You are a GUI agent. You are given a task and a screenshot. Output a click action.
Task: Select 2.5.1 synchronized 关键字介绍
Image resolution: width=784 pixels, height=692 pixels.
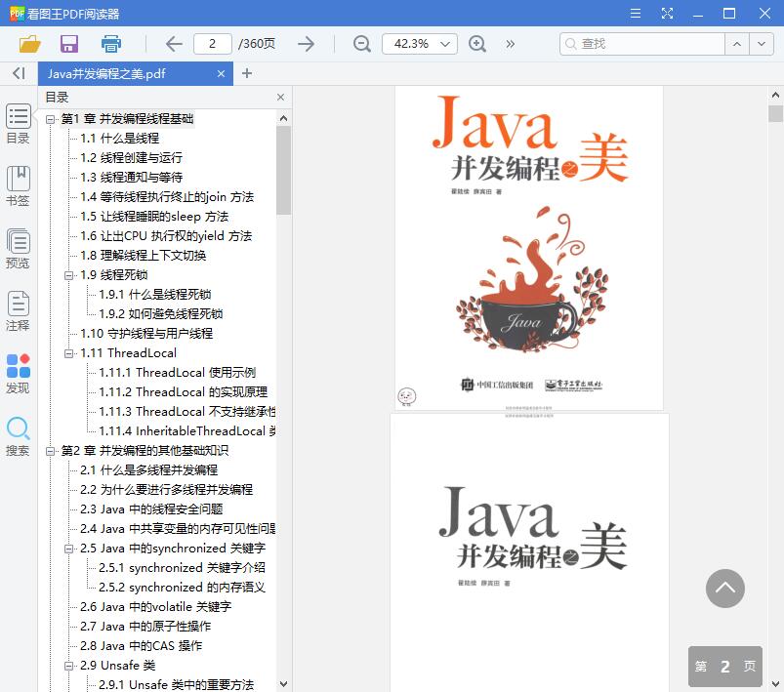click(182, 567)
